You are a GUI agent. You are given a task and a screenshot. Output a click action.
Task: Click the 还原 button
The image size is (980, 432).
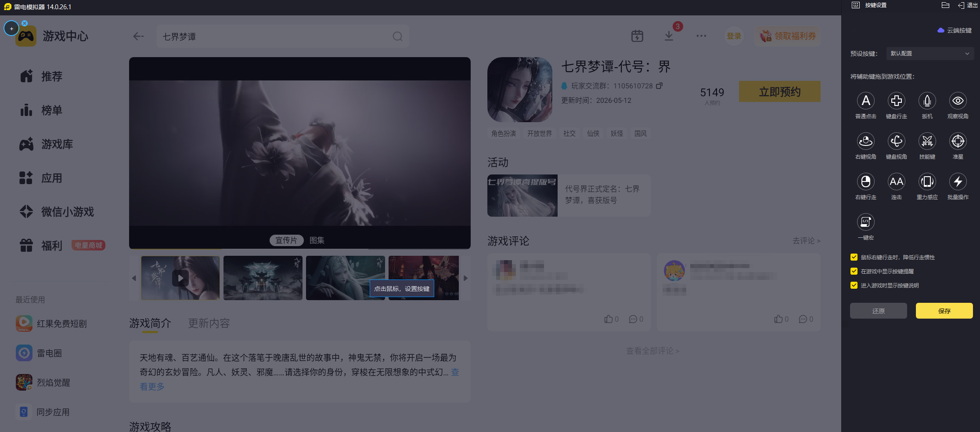[878, 311]
